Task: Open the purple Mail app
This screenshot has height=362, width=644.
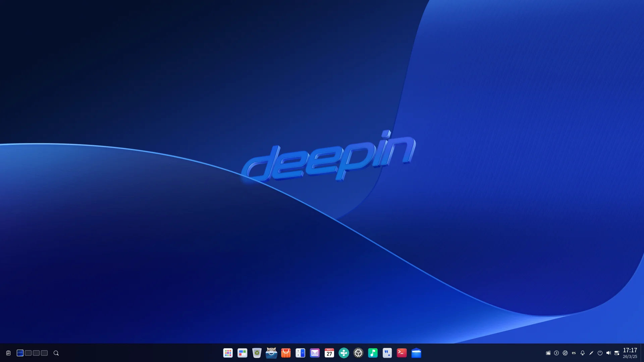Action: (315, 353)
